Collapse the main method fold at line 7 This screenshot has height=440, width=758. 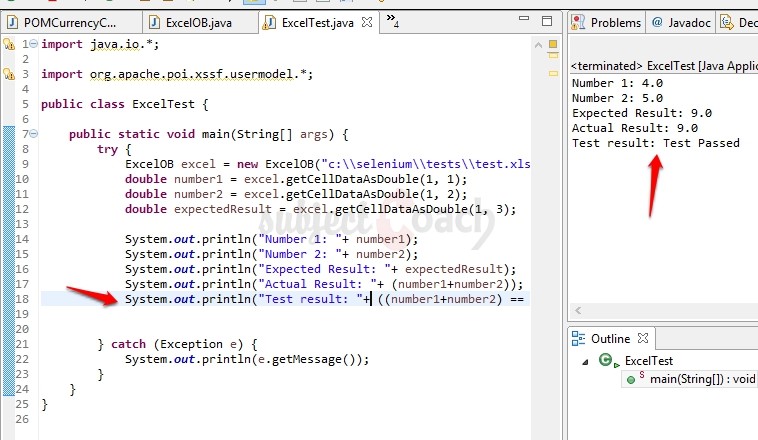[35, 134]
